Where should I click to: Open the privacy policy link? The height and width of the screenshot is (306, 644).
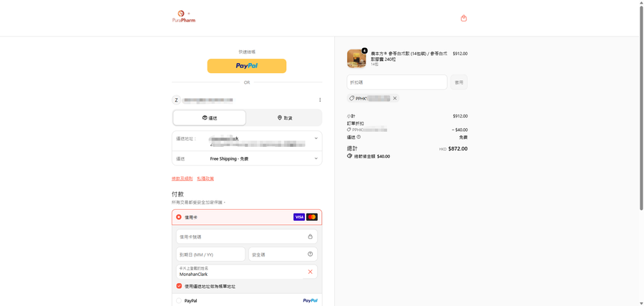click(x=205, y=178)
